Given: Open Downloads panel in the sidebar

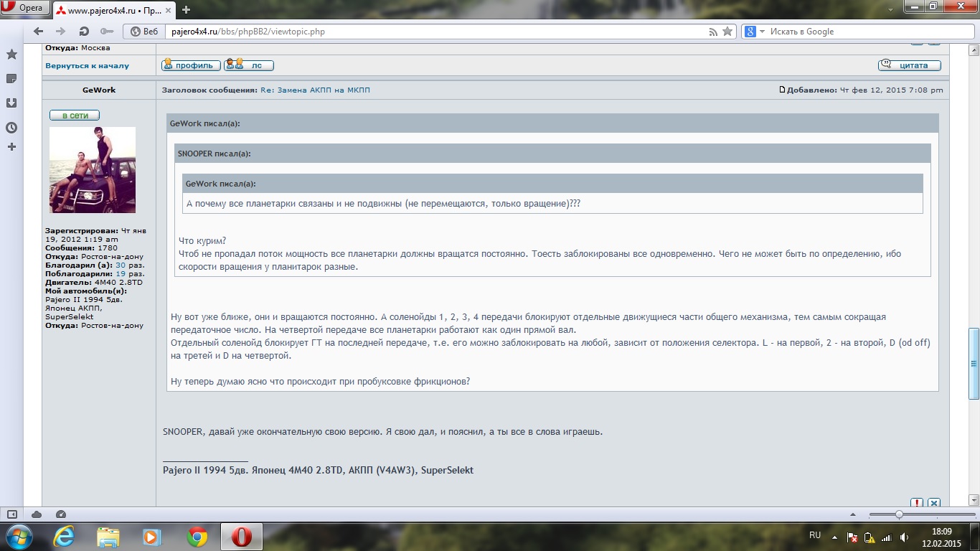Looking at the screenshot, I should 11,103.
